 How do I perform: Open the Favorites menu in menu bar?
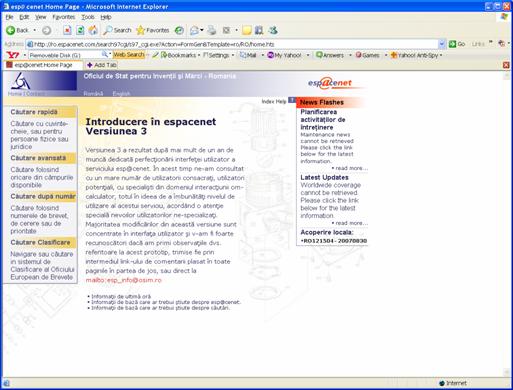tap(63, 17)
